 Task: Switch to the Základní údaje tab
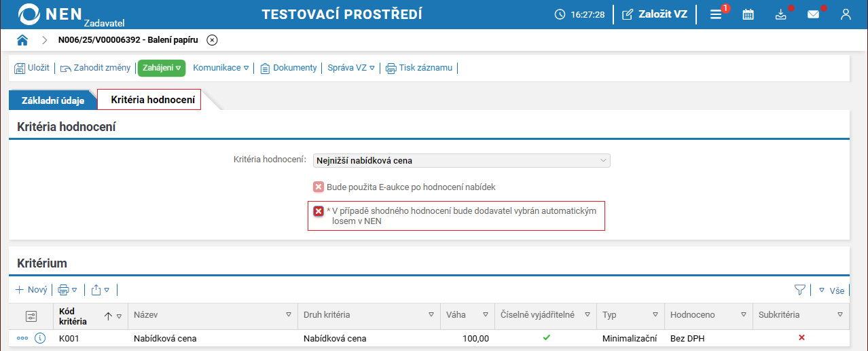click(x=53, y=101)
